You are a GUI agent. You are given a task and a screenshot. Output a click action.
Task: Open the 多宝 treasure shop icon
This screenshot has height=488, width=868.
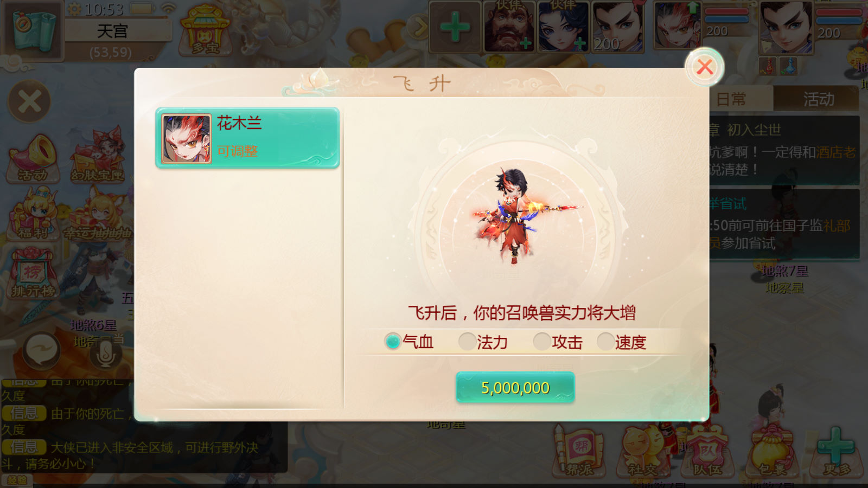[x=205, y=30]
